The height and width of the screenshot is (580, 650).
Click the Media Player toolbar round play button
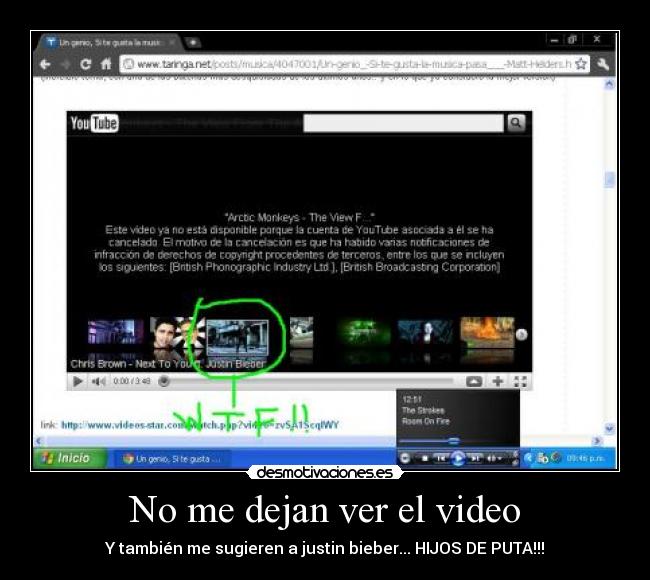coord(458,459)
